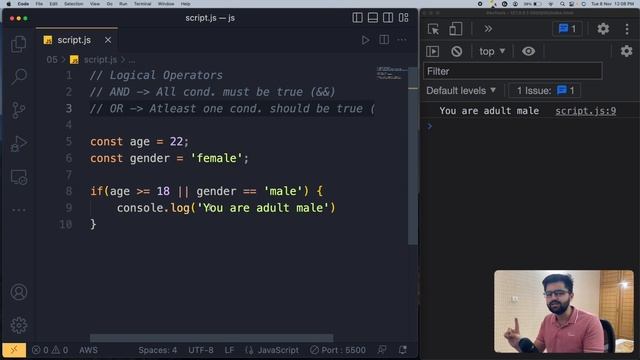The image size is (640, 360).
Task: Toggle the console sidebar in DevTools
Action: [x=433, y=51]
